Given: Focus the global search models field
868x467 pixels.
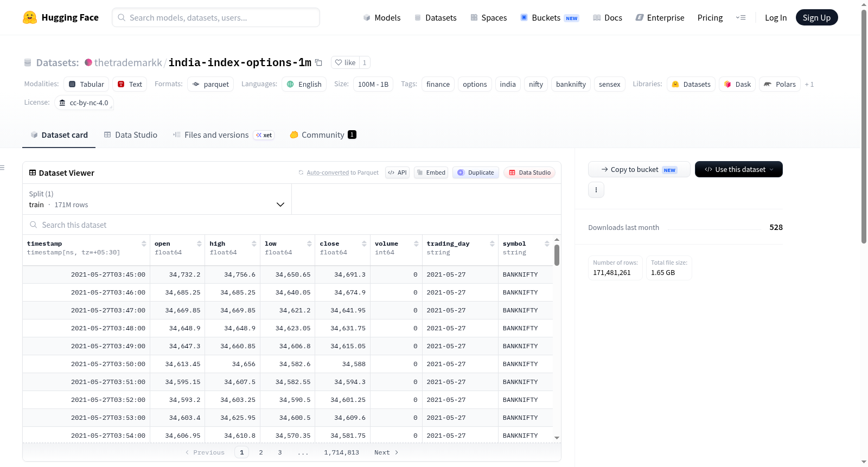Looking at the screenshot, I should pos(216,17).
